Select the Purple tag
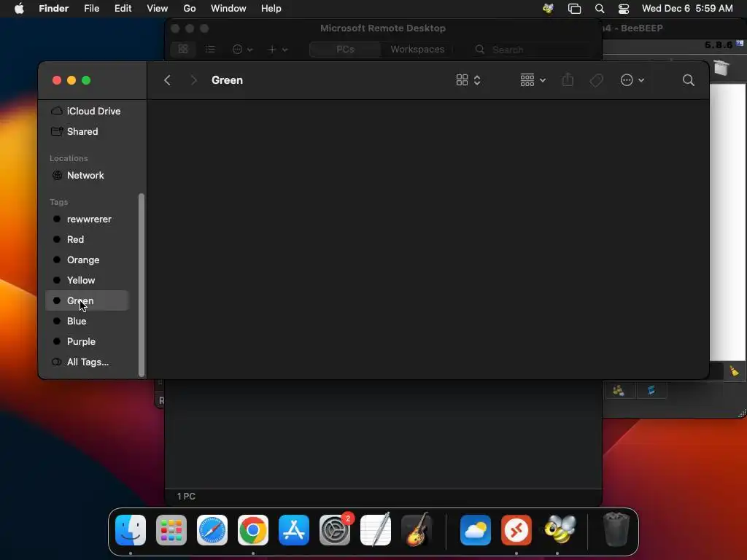Viewport: 747px width, 560px height. click(x=87, y=341)
